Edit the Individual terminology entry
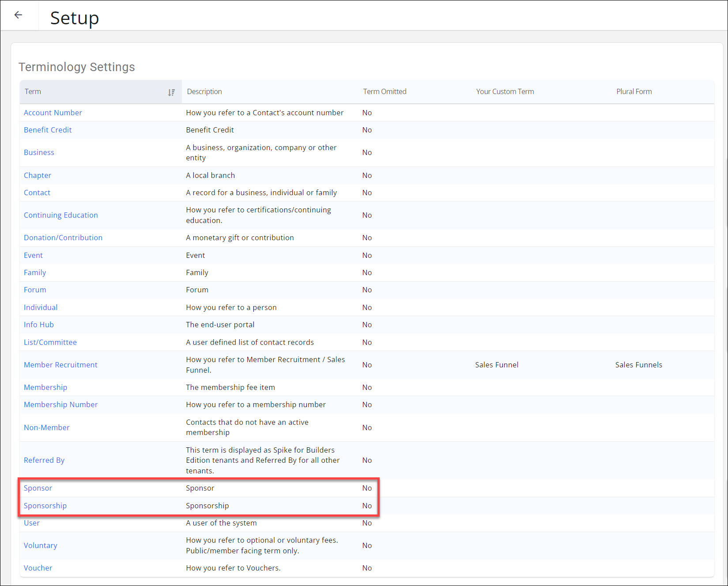728x586 pixels. 41,307
